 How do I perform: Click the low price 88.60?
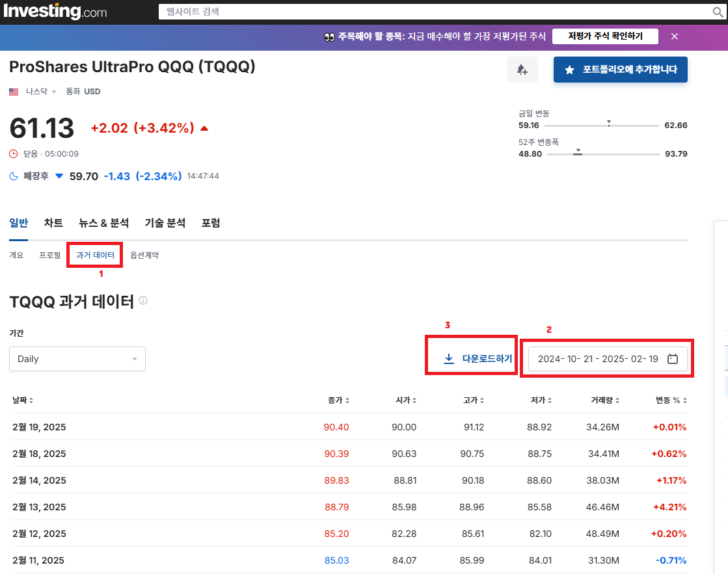tap(539, 480)
